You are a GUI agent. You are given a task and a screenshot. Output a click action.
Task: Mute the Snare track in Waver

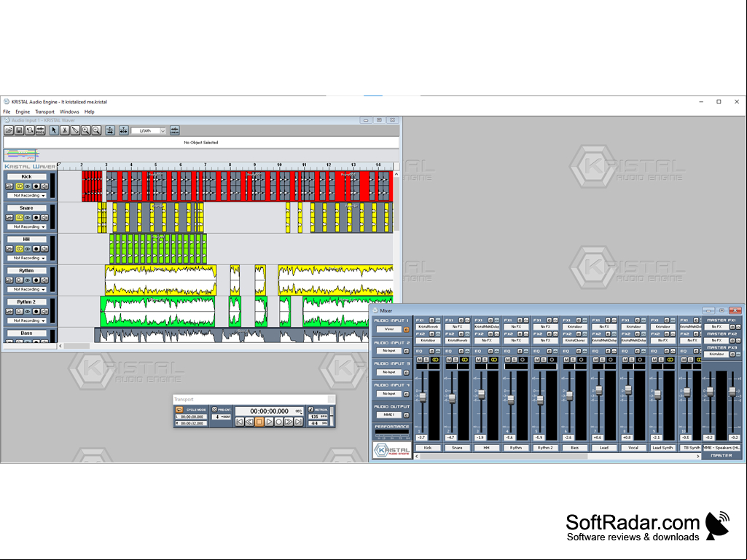[44, 218]
